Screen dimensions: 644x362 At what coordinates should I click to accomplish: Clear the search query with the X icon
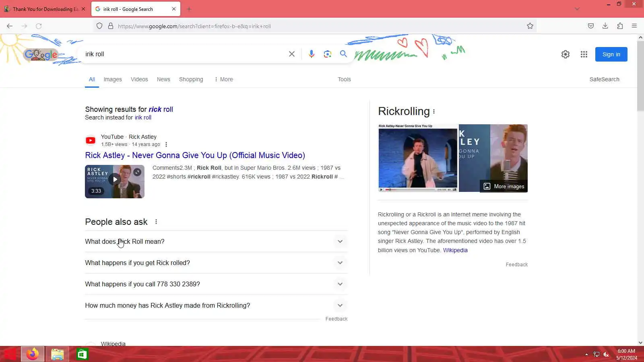click(x=292, y=54)
